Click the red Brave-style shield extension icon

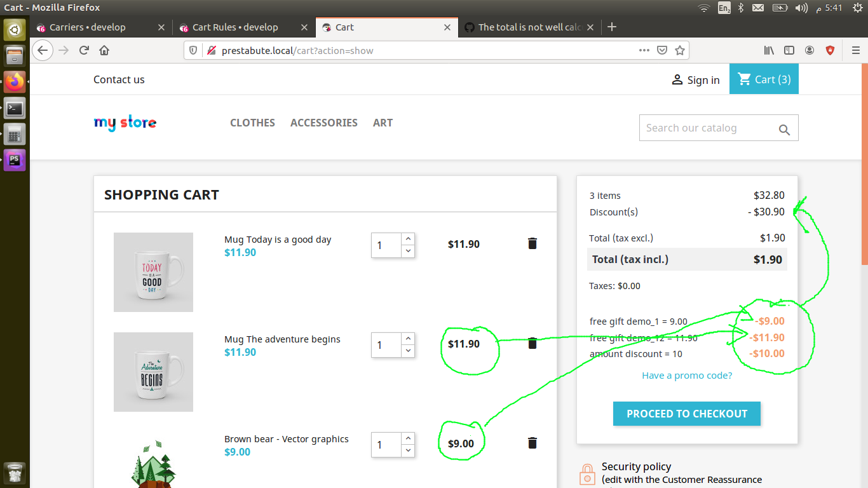(x=830, y=50)
